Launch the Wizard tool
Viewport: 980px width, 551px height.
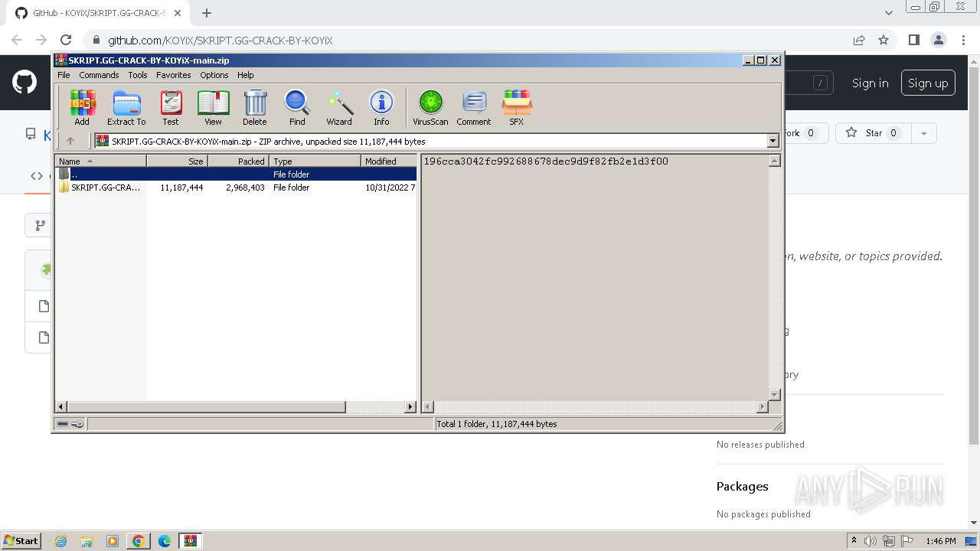tap(339, 107)
